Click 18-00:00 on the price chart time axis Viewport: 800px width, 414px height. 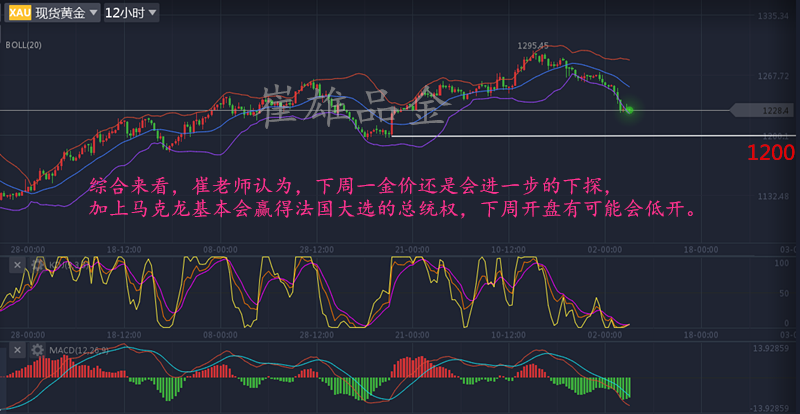pyautogui.click(x=701, y=250)
